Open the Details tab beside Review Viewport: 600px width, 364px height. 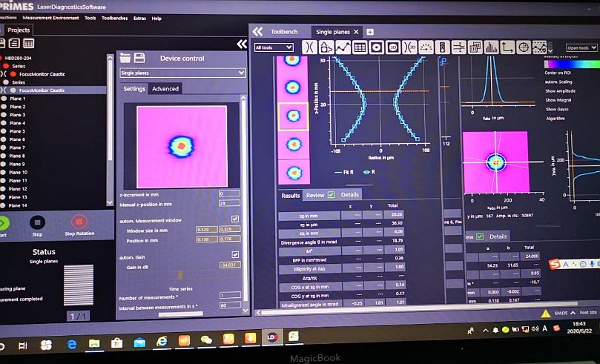[x=350, y=195]
